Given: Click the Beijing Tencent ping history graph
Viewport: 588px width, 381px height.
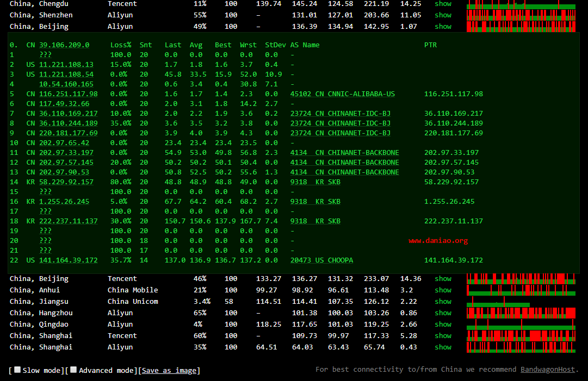Looking at the screenshot, I should coord(521,279).
